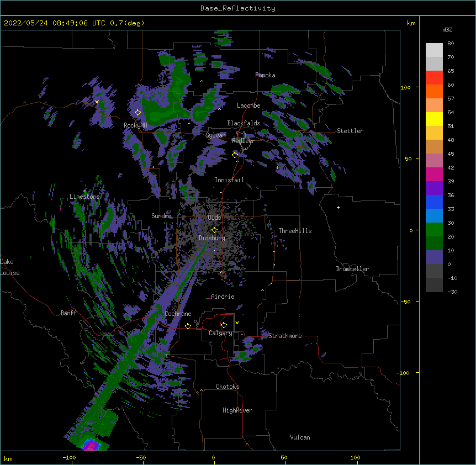The height and width of the screenshot is (465, 476).
Task: Select the 80 dBZ light gray swatch
Action: point(434,50)
